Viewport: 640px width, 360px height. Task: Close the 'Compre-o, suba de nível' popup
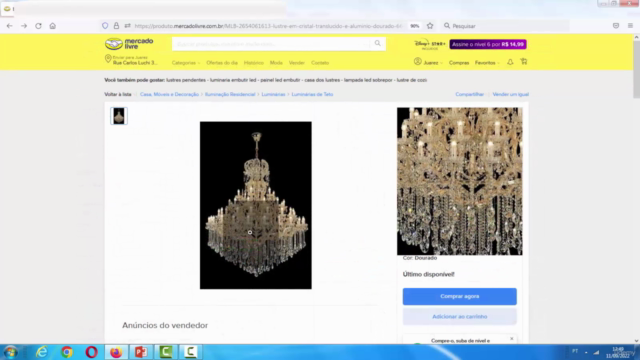pos(511,339)
